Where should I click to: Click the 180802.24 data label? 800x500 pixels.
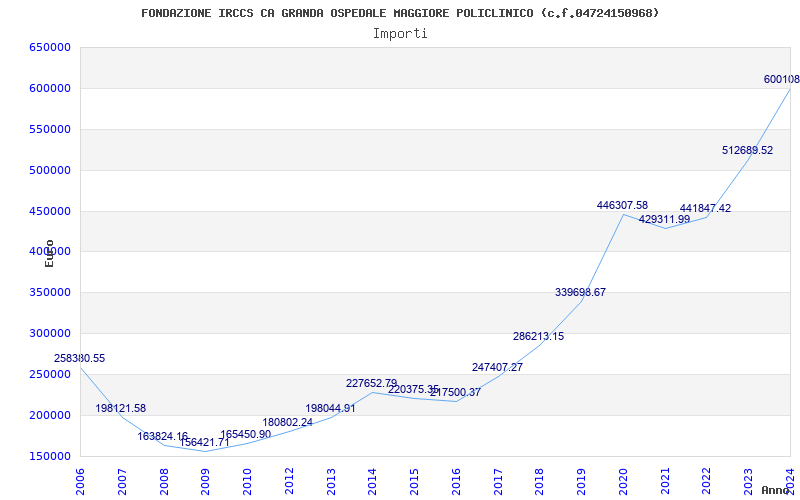pos(288,423)
